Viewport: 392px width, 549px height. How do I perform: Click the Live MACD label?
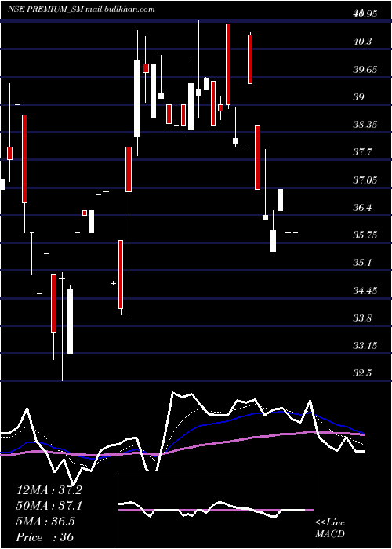tap(330, 529)
